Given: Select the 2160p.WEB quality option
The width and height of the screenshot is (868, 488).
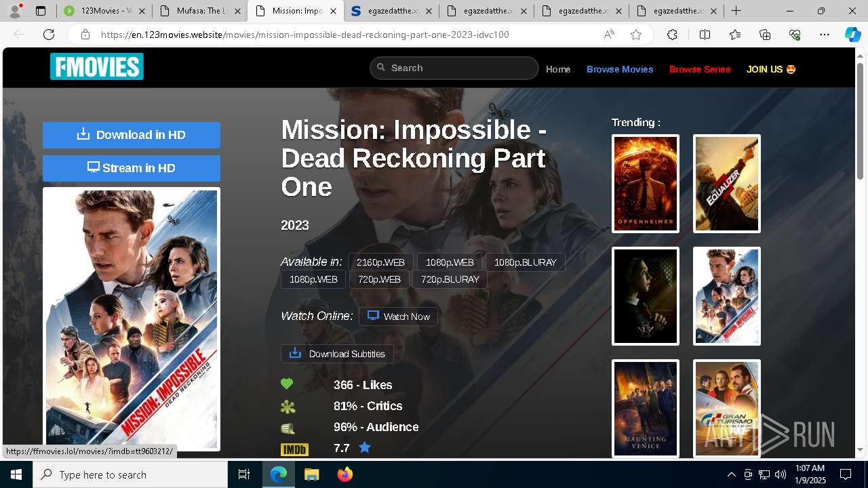Looking at the screenshot, I should [380, 262].
